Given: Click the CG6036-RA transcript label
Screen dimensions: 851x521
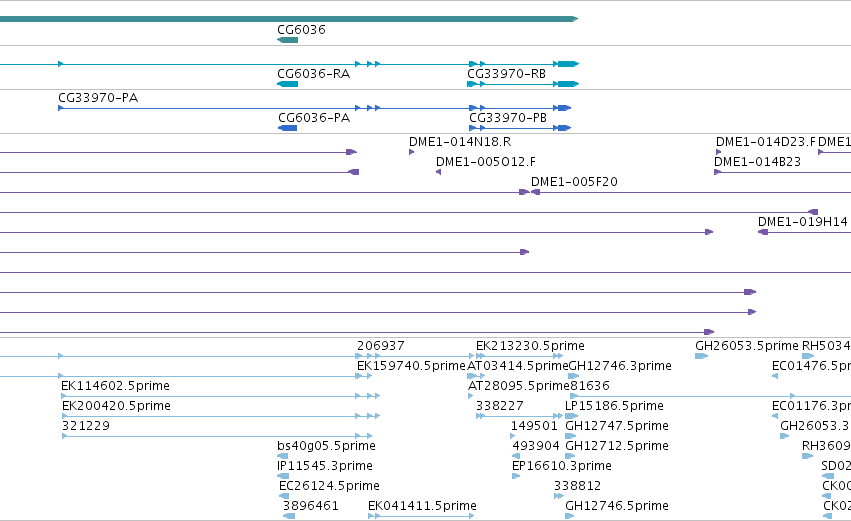Looking at the screenshot, I should [x=314, y=74].
